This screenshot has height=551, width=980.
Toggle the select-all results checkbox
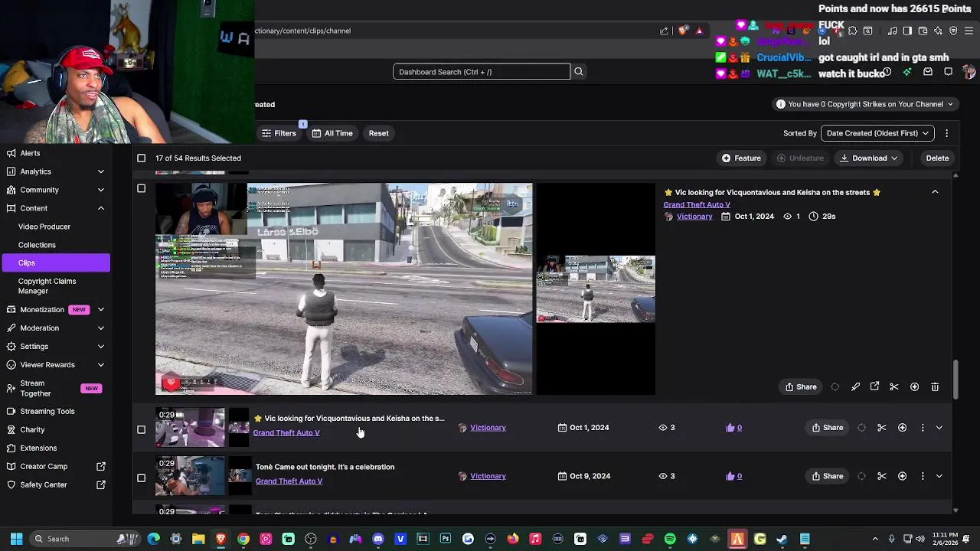141,158
